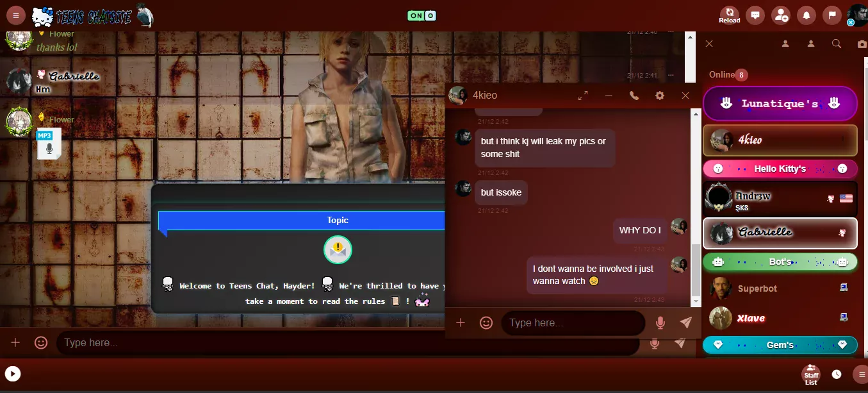Image resolution: width=868 pixels, height=393 pixels.
Task: Open the friend requests icon
Action: pos(781,15)
